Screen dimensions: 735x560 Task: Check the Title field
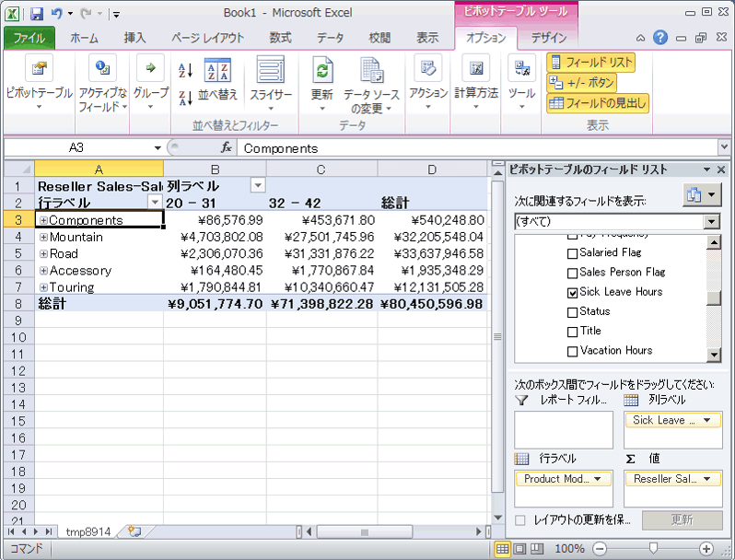coord(572,332)
